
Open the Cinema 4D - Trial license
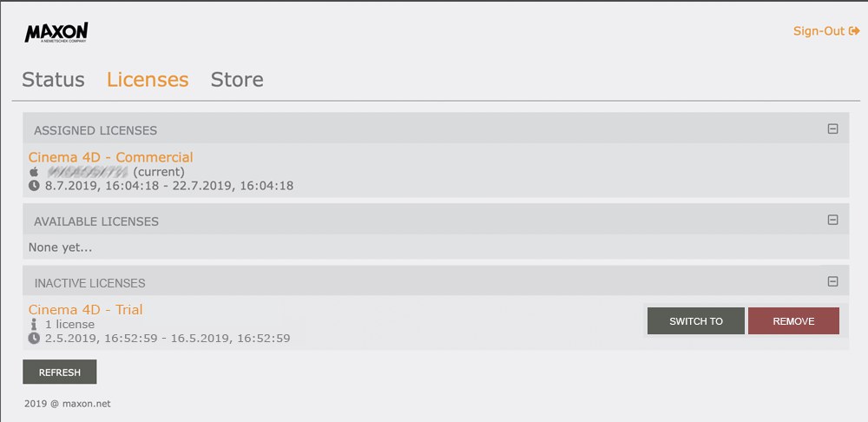coord(85,310)
